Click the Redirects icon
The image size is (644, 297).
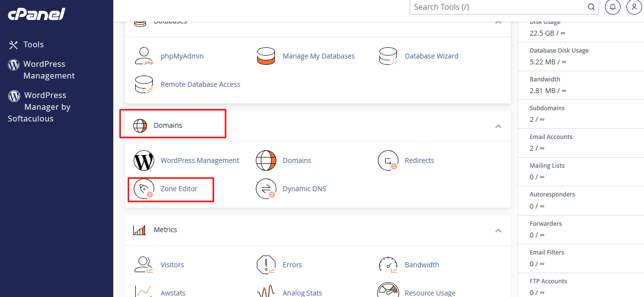tap(388, 160)
